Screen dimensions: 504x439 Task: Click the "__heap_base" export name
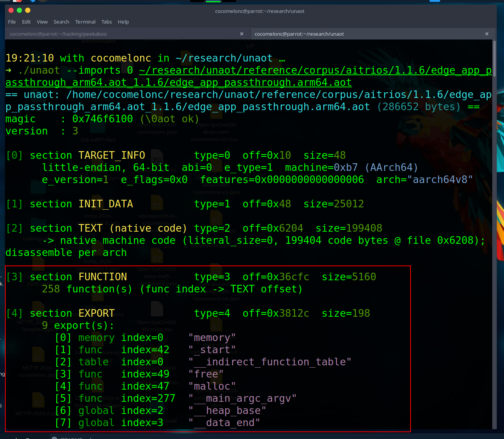227,411
